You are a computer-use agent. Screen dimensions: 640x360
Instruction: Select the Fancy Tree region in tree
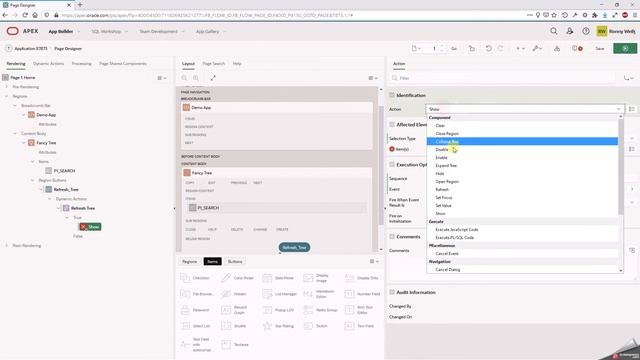(x=42, y=143)
